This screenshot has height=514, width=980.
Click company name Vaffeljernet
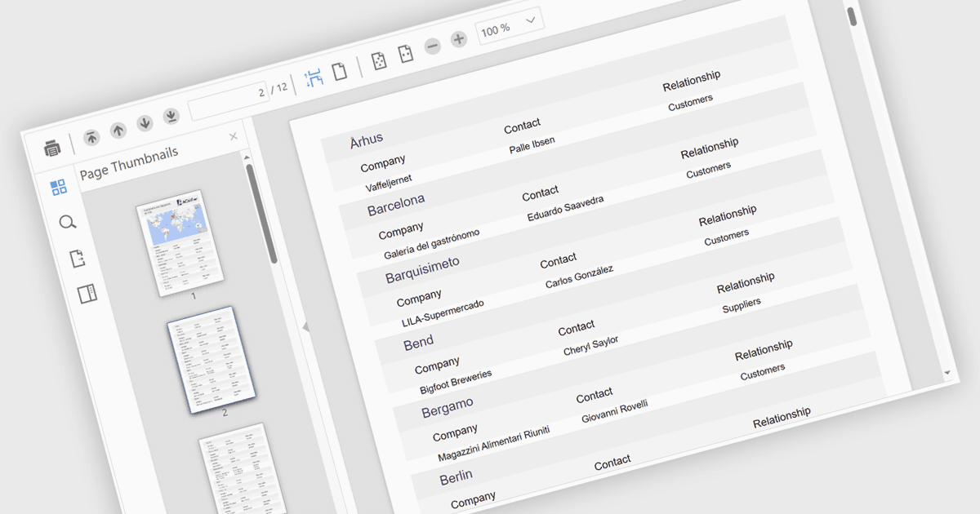point(389,182)
